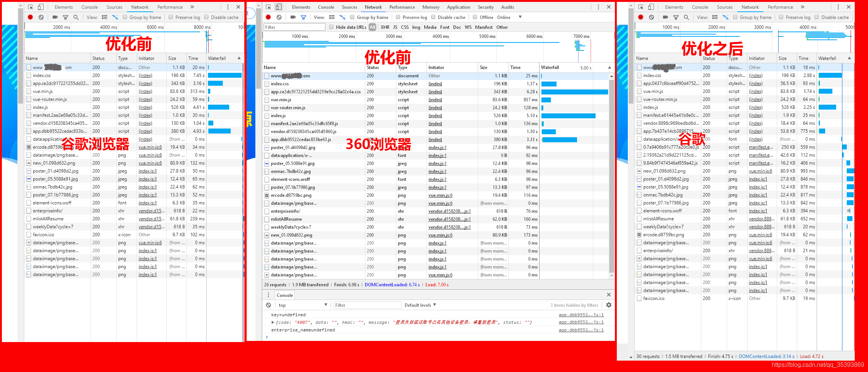Switch to Memory tab in middle panel
This screenshot has width=868, height=372.
point(431,7)
